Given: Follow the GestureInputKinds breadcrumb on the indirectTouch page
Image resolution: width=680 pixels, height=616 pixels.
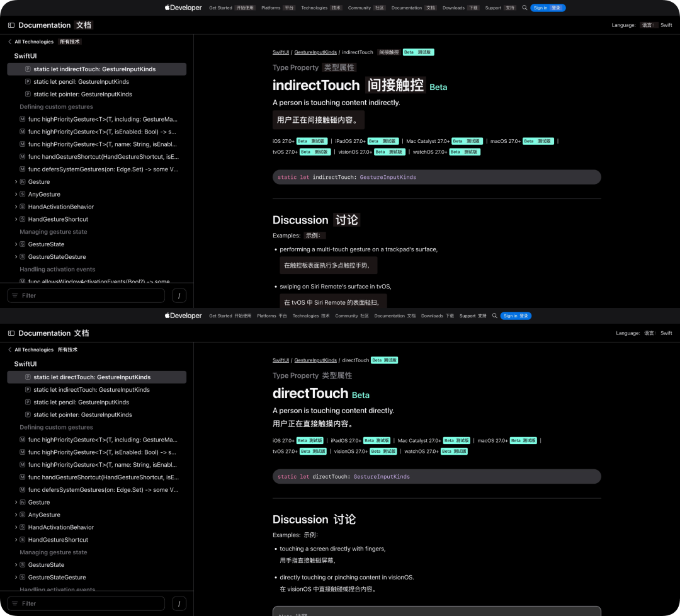Looking at the screenshot, I should pos(315,52).
